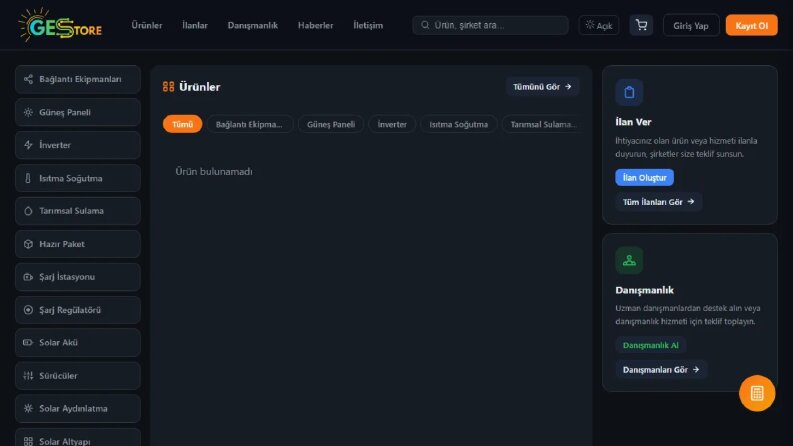Open Solar Akü sidebar category
793x446 pixels.
pos(78,343)
